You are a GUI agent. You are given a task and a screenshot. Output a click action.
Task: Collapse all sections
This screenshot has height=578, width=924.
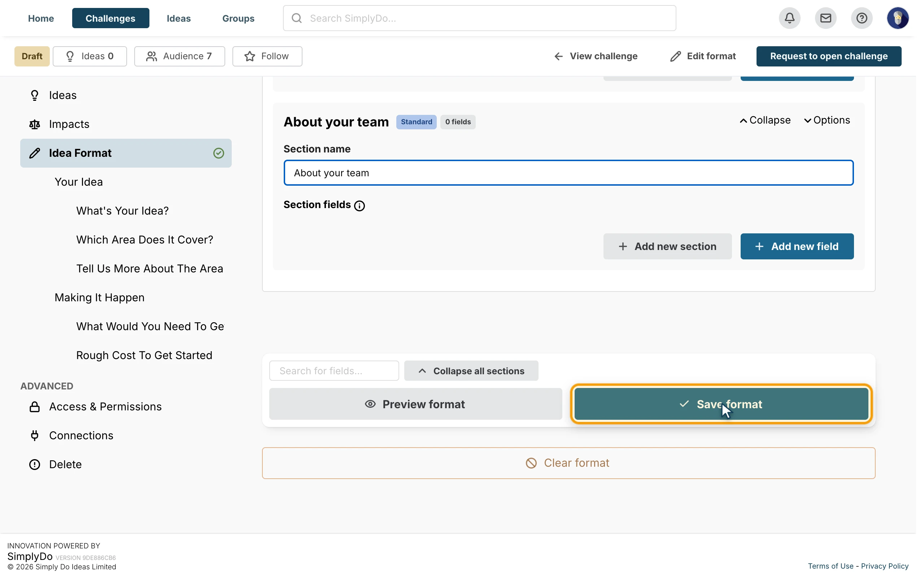[x=471, y=371]
